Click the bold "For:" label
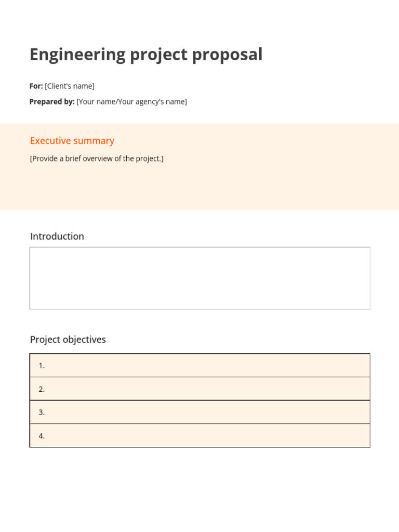 (36, 86)
